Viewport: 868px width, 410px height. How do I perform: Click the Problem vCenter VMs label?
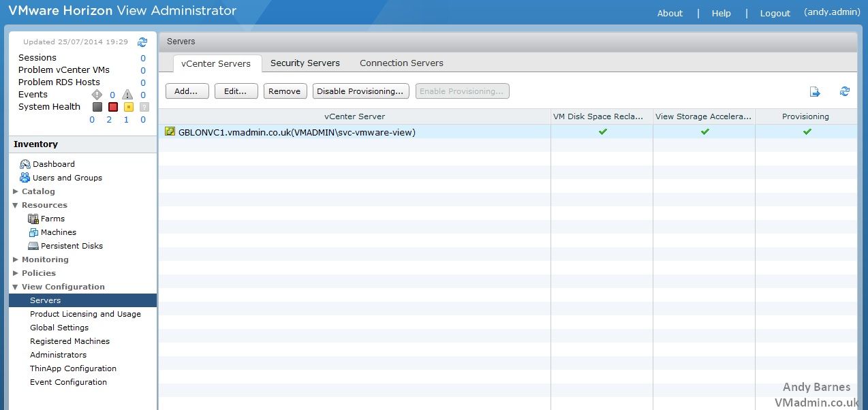[x=64, y=70]
